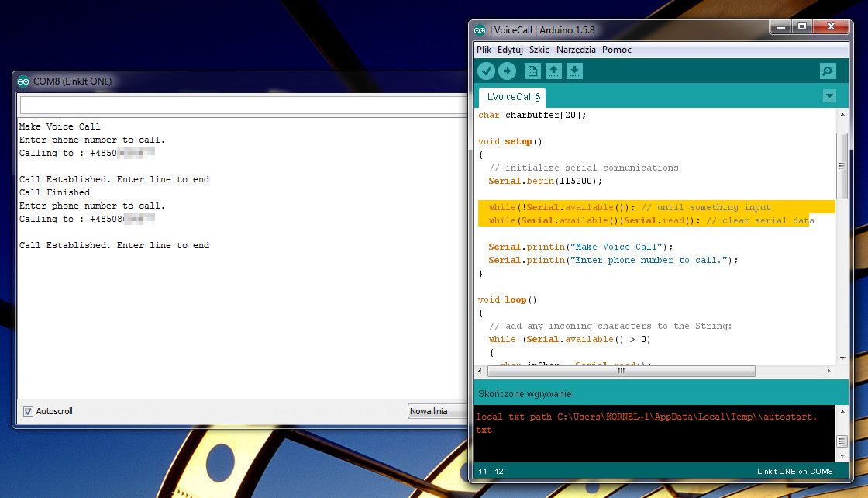868x498 pixels.
Task: Open a sketch with the up-arrow icon
Action: point(553,71)
